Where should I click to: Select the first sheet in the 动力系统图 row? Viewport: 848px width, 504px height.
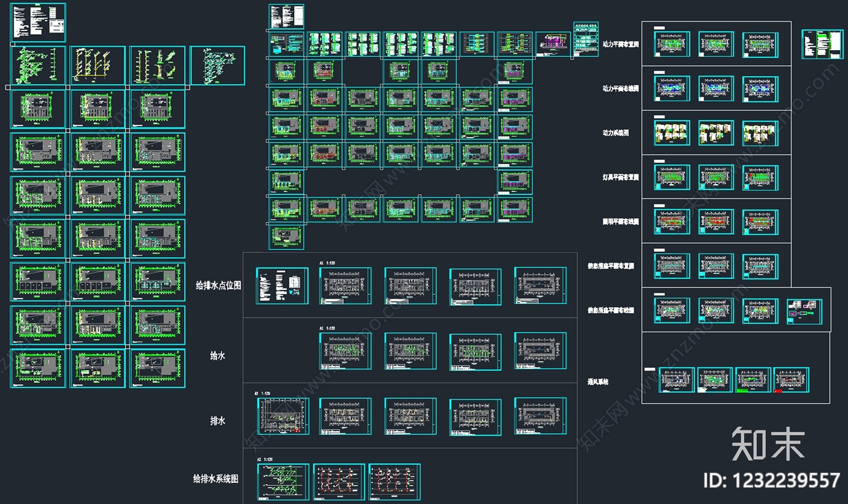point(672,133)
